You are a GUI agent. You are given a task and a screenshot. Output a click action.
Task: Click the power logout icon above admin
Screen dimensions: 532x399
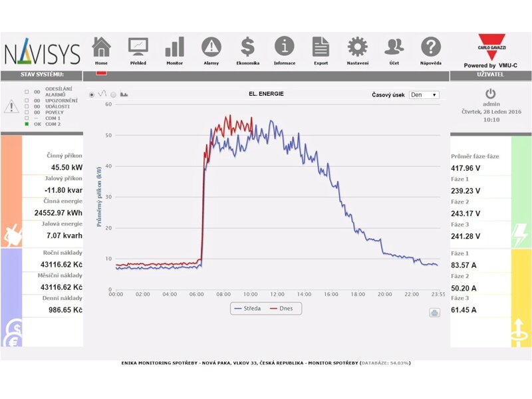(x=491, y=94)
